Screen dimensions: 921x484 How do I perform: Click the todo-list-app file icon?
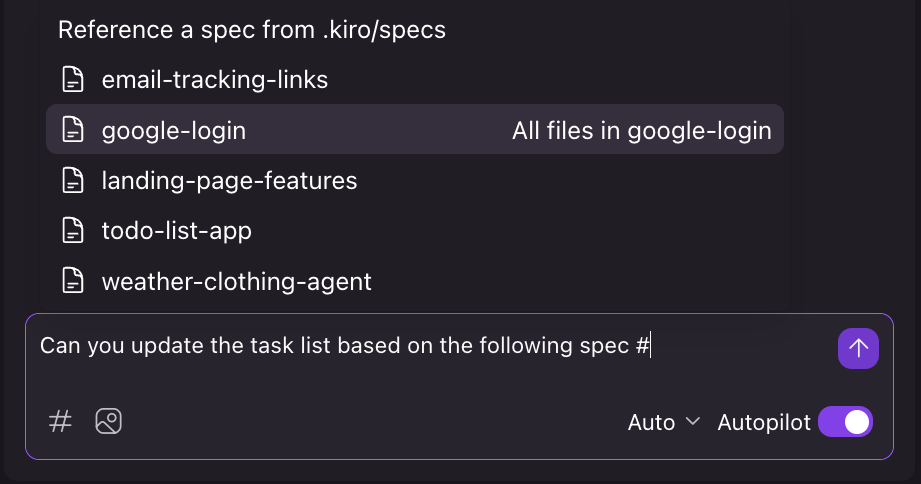72,231
